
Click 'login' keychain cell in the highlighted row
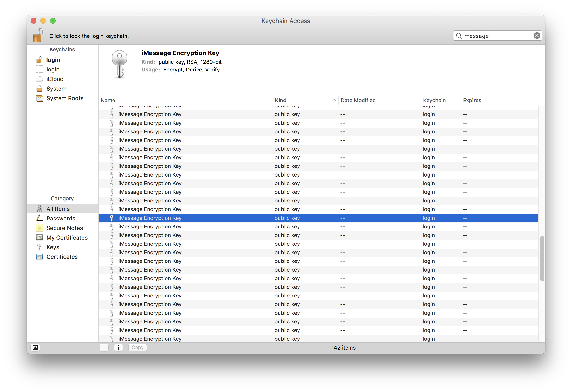429,218
